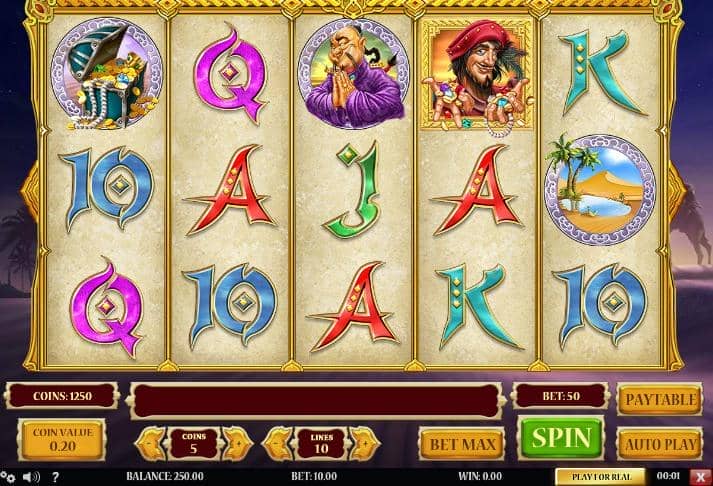Click the desert oasis symbol
Screen dimensions: 713x486
coord(600,190)
